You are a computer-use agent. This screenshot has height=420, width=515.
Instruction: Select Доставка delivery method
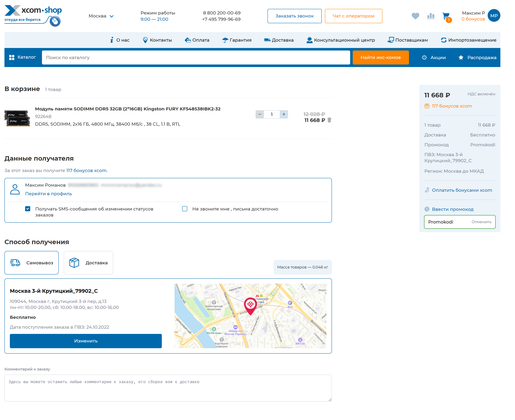coord(88,262)
